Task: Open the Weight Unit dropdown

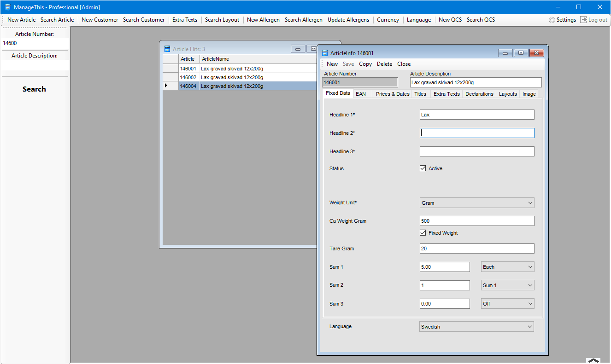Action: (x=477, y=203)
